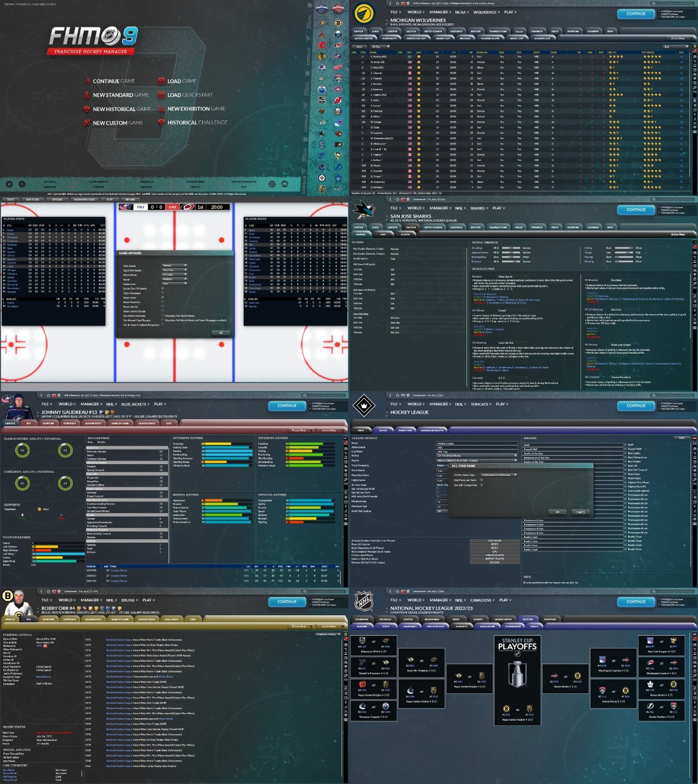Screen dimensions: 698x784
Task: Select the Calgary Flames logo in main menu
Action: coord(322,45)
